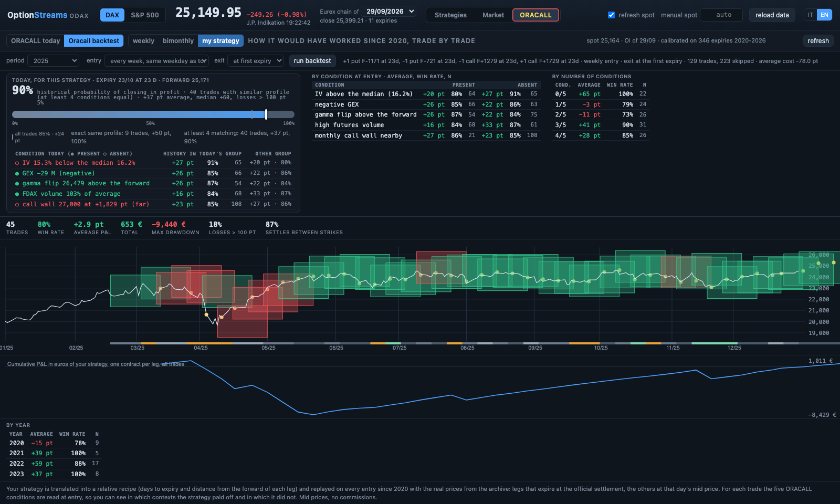Select English language EN
Screen dimensions: 840x504
coord(824,15)
